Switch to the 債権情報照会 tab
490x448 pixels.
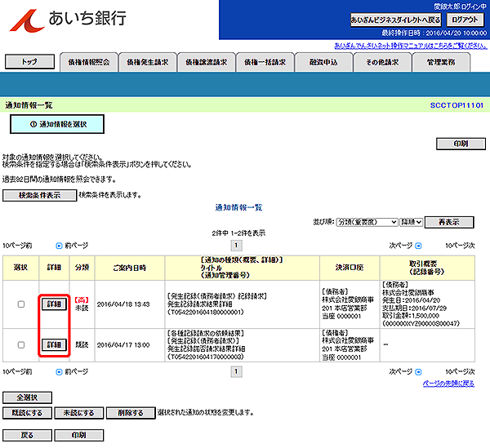pos(87,61)
